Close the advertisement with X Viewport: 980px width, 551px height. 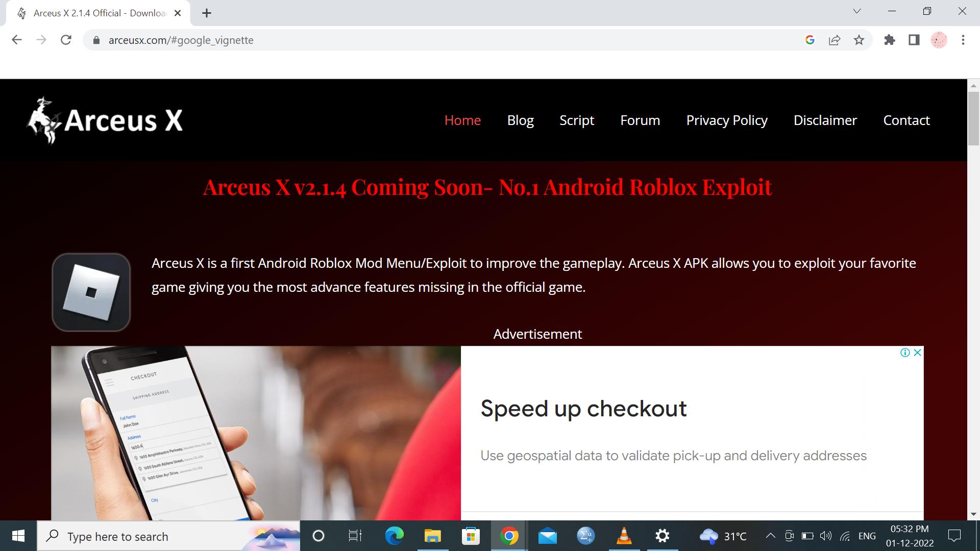[917, 353]
